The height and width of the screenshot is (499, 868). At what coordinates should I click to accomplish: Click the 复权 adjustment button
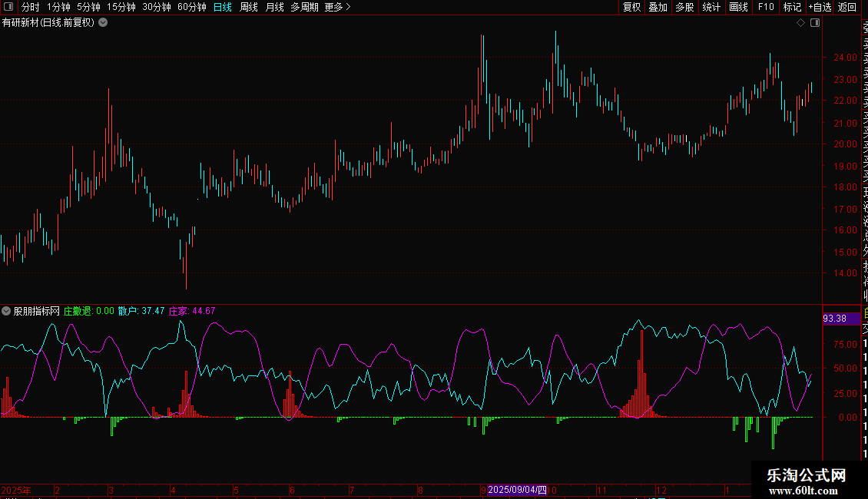[631, 7]
